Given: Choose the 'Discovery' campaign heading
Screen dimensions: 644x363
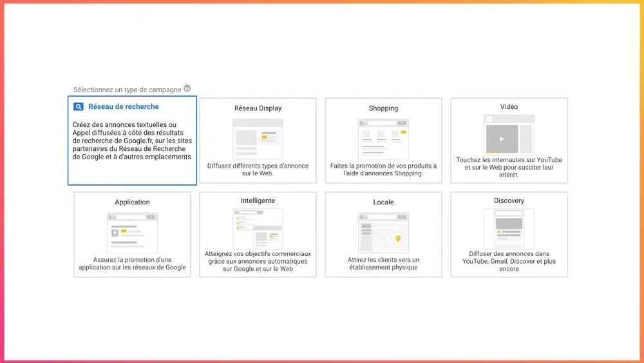Looking at the screenshot, I should [x=509, y=201].
